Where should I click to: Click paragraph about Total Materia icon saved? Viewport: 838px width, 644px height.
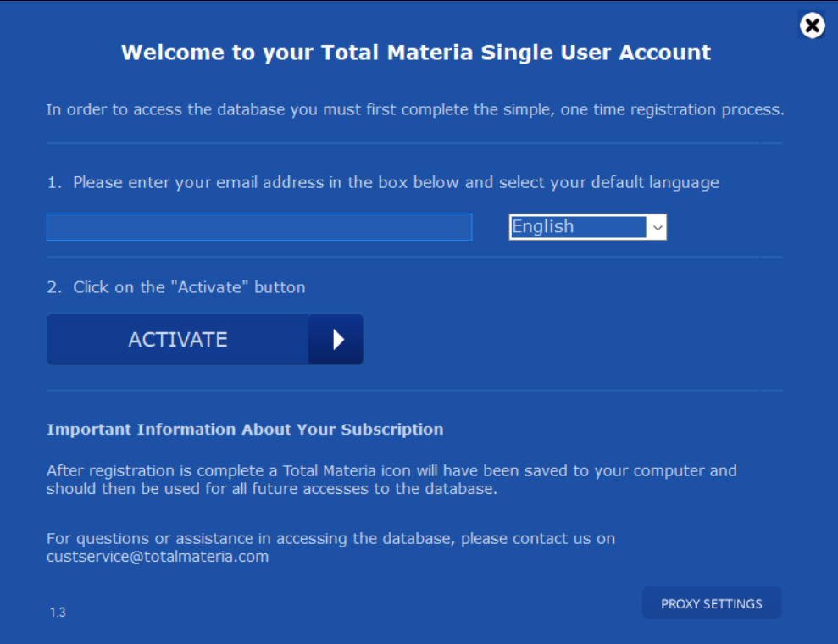click(x=391, y=480)
